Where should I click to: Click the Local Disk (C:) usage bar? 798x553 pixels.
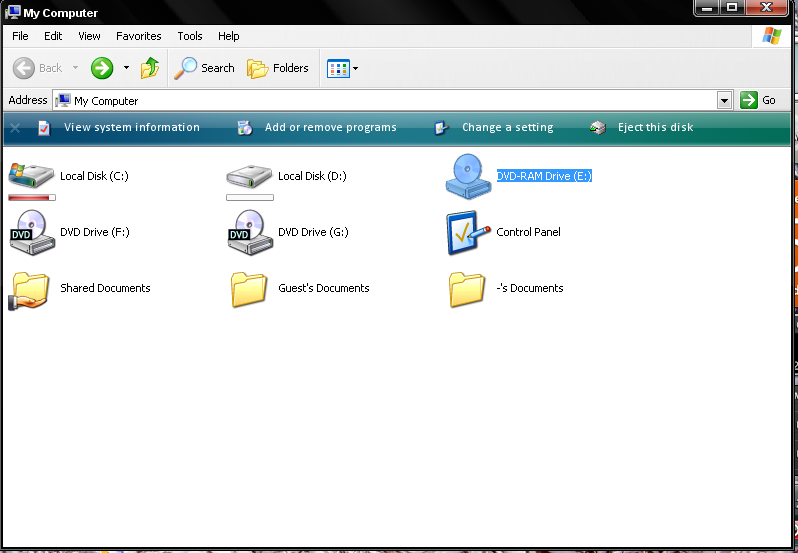pyautogui.click(x=32, y=197)
